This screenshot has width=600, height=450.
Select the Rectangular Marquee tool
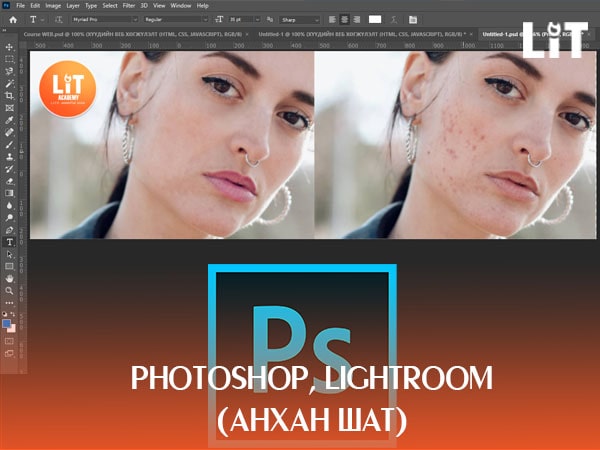[x=9, y=59]
